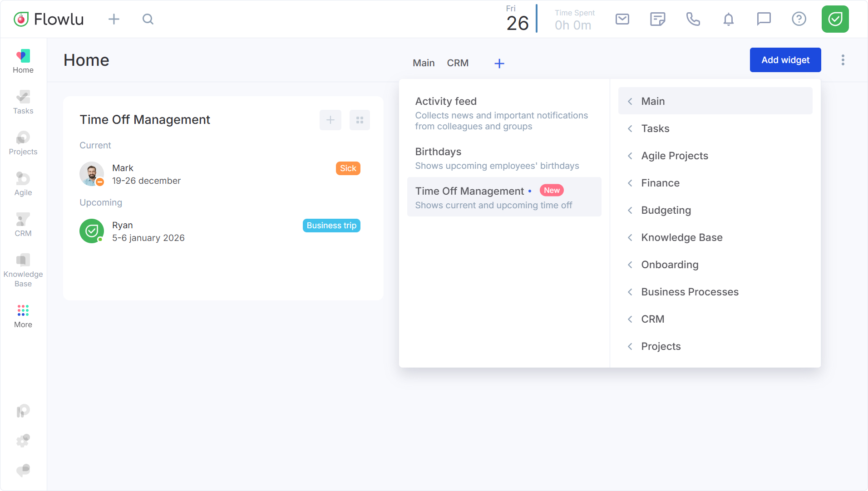Open the search magnifier in header
The height and width of the screenshot is (491, 868).
148,19
